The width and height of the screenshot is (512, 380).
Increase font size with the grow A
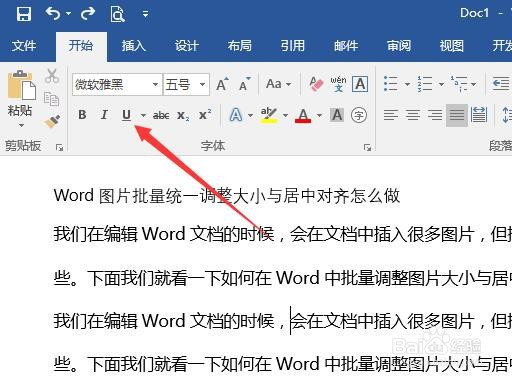coord(222,84)
